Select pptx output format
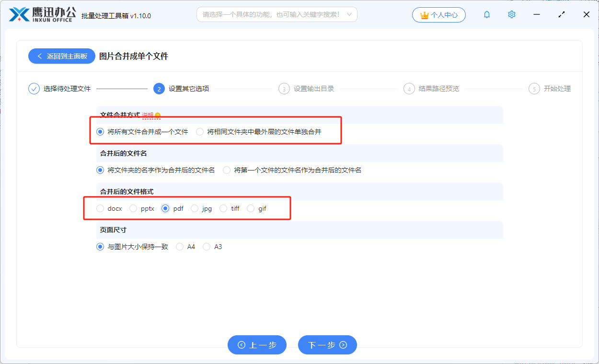The image size is (599, 364). 142,208
